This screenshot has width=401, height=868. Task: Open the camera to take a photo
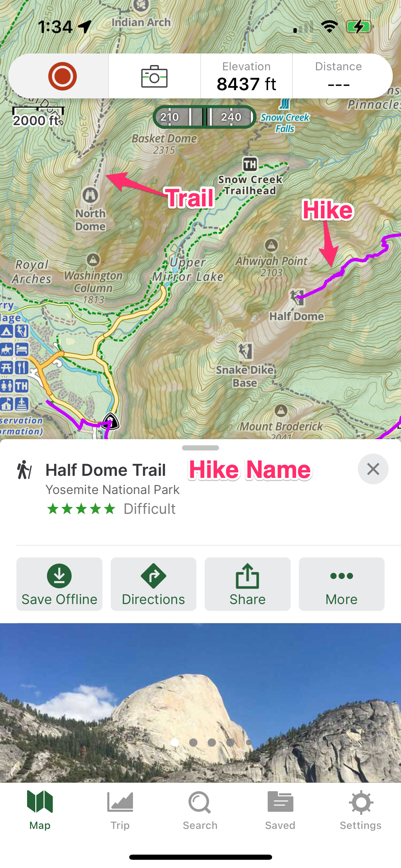154,76
